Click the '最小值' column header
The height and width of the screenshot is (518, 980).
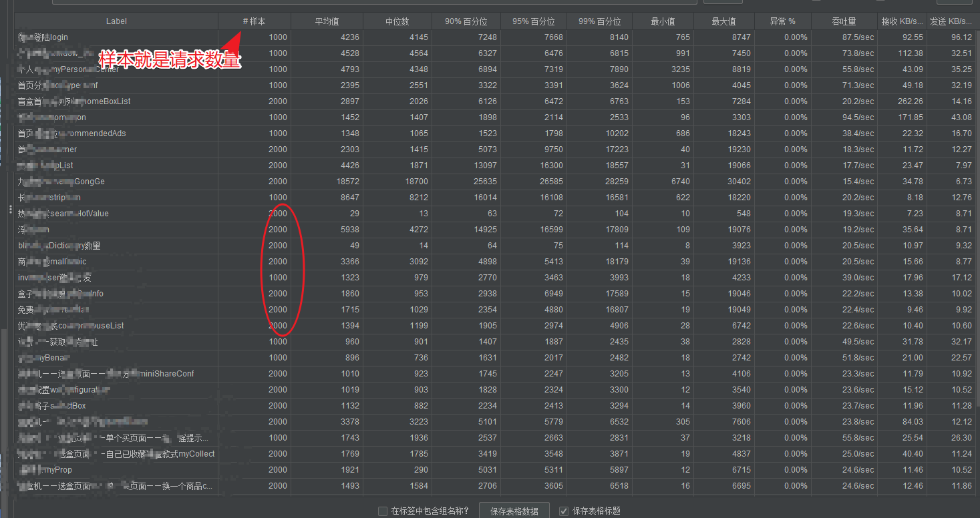point(663,21)
